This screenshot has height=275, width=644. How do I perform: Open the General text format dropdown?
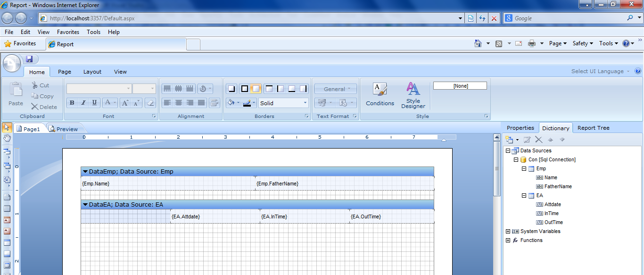click(335, 89)
